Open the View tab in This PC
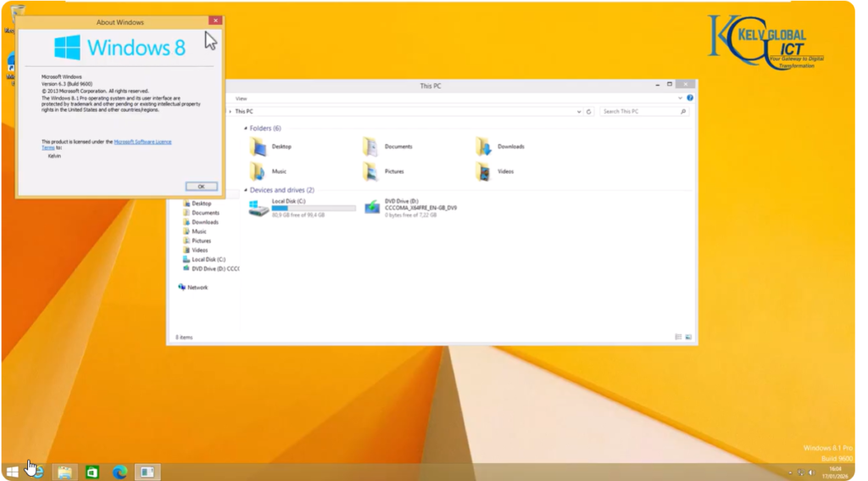 (x=242, y=98)
